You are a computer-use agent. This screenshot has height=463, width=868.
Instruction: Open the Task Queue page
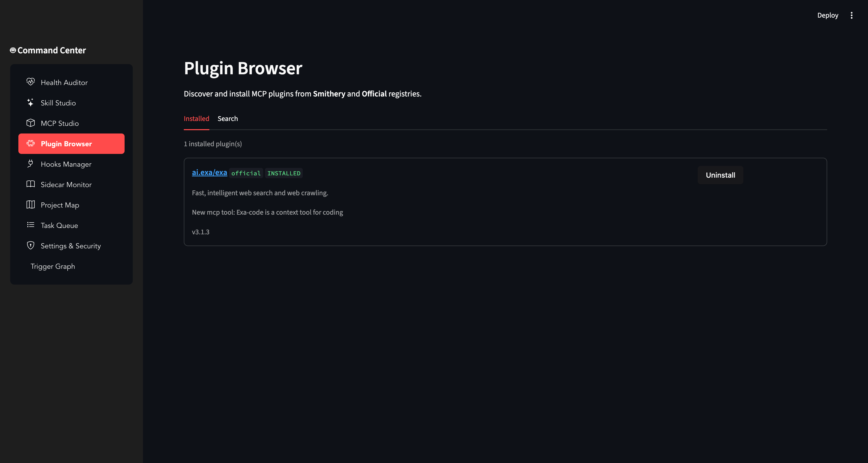(x=71, y=225)
